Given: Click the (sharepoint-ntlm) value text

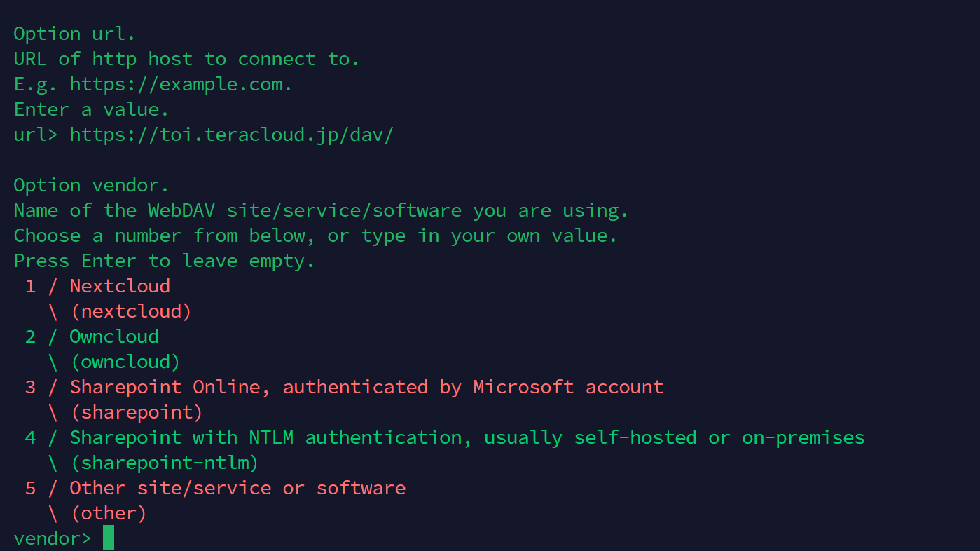Looking at the screenshot, I should (x=165, y=463).
